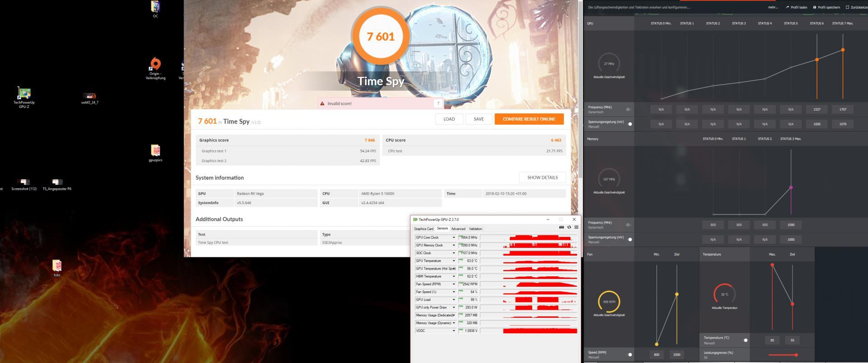Click GPU Status 7 voltage field 1070
This screenshot has height=363, width=868.
point(843,124)
